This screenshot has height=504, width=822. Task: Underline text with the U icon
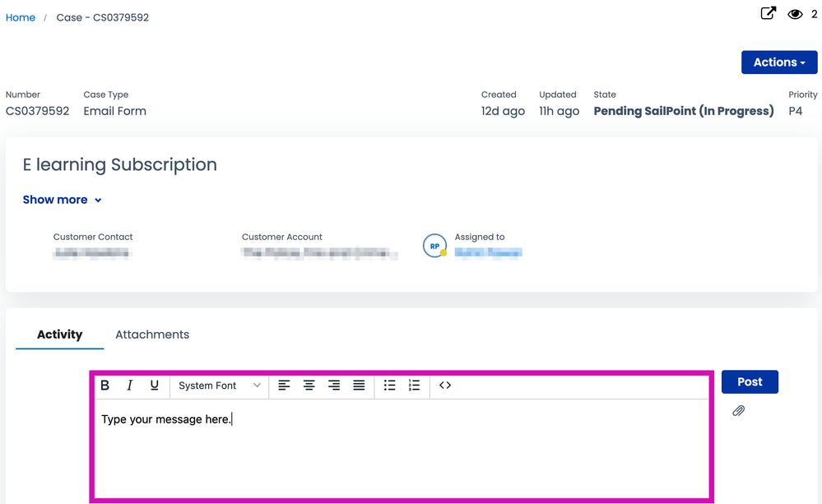(x=154, y=386)
